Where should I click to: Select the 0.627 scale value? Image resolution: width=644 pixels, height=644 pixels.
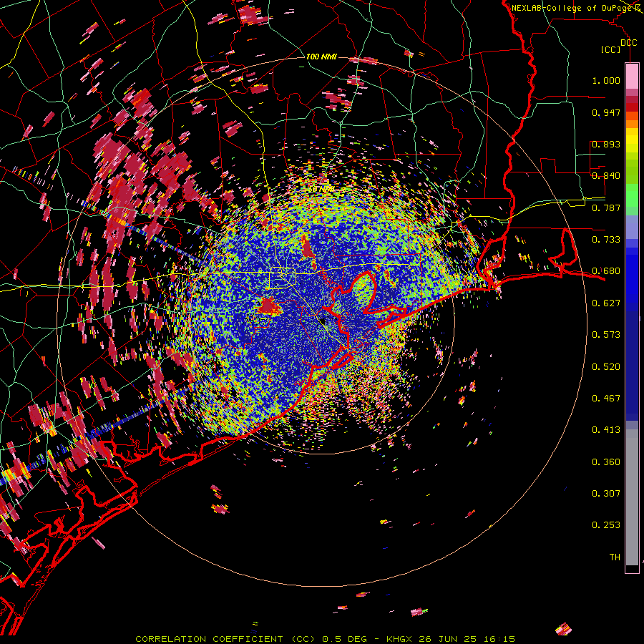pyautogui.click(x=606, y=303)
